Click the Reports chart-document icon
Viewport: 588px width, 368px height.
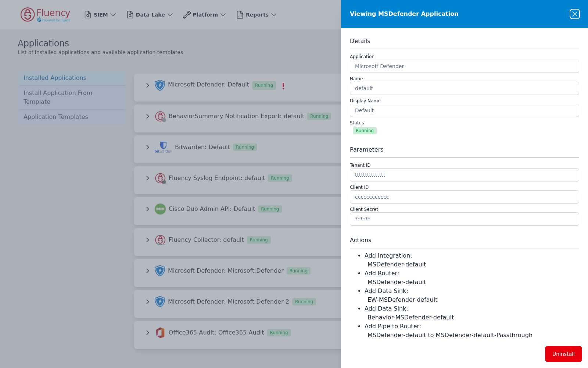240,15
